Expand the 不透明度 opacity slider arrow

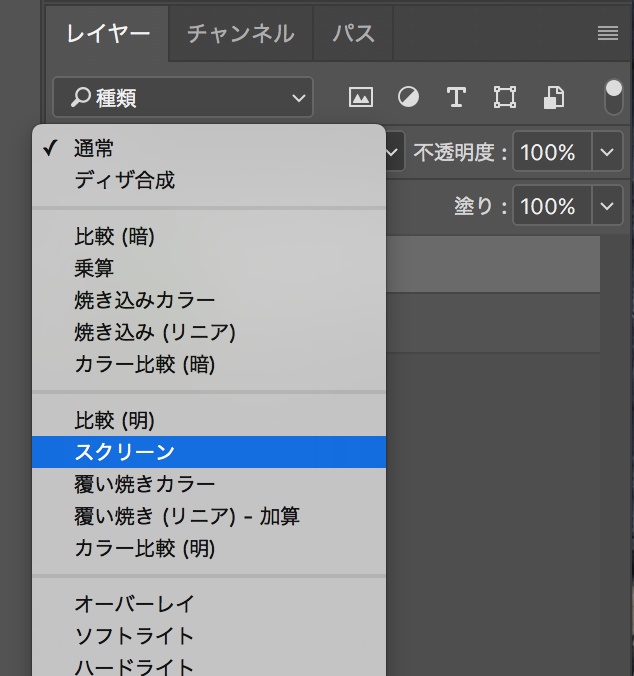coord(607,152)
